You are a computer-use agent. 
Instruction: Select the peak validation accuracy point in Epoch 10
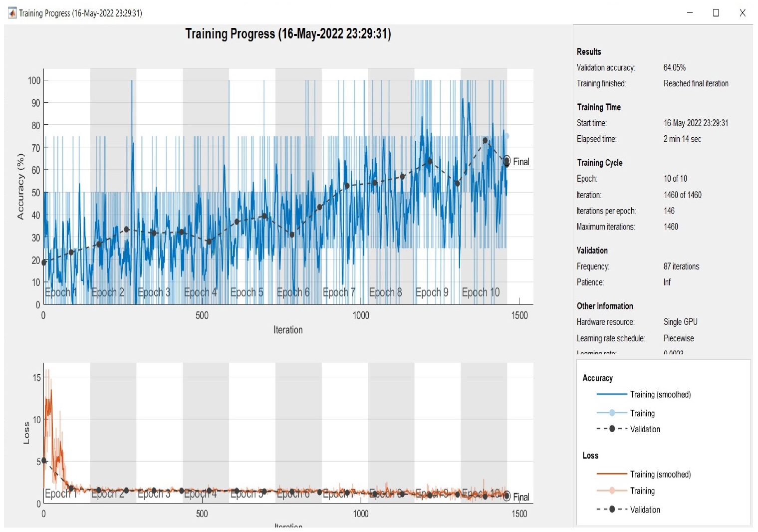485,141
